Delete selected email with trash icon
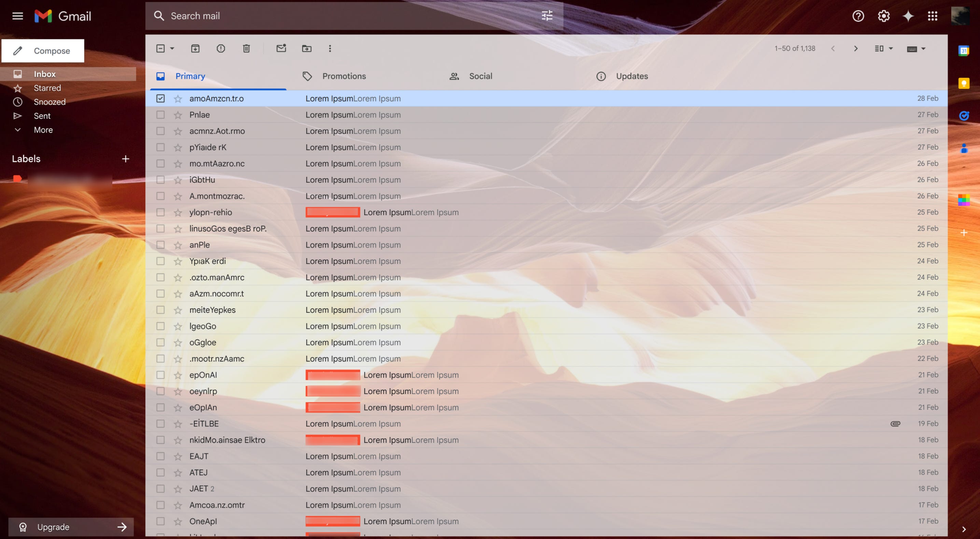This screenshot has width=980, height=539. 246,49
